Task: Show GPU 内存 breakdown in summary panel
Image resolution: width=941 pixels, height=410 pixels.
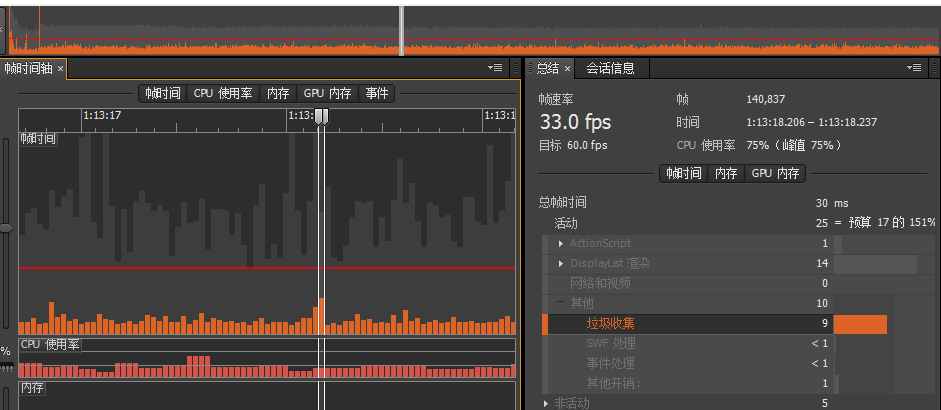Action: click(x=775, y=173)
